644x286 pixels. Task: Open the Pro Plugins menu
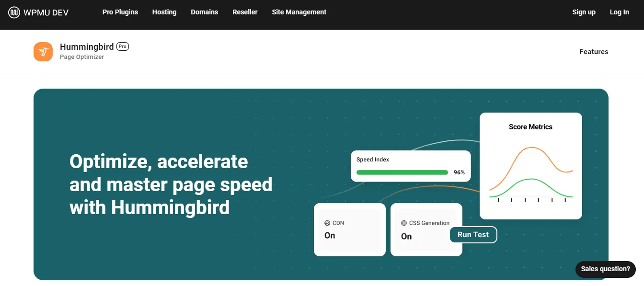point(120,12)
